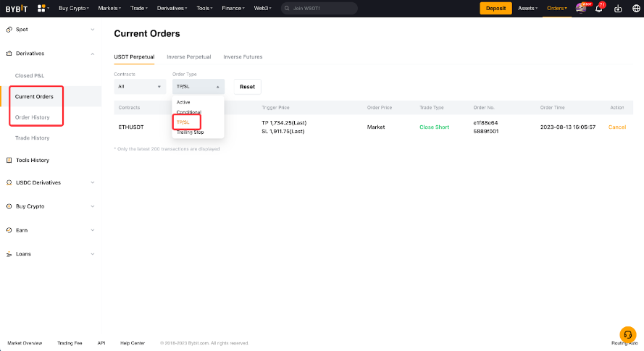Click the Reset filter button
This screenshot has height=351, width=644.
[247, 87]
